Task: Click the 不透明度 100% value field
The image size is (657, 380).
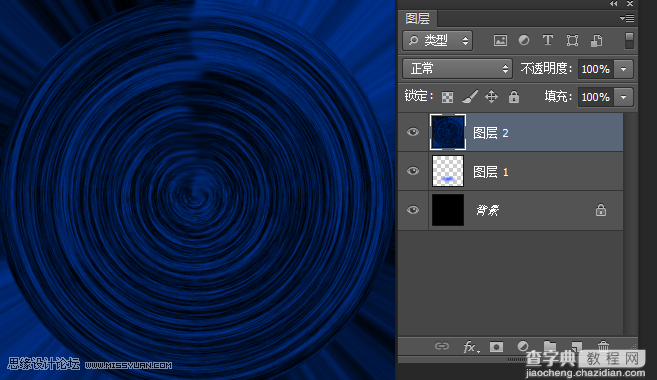Action: [x=595, y=69]
